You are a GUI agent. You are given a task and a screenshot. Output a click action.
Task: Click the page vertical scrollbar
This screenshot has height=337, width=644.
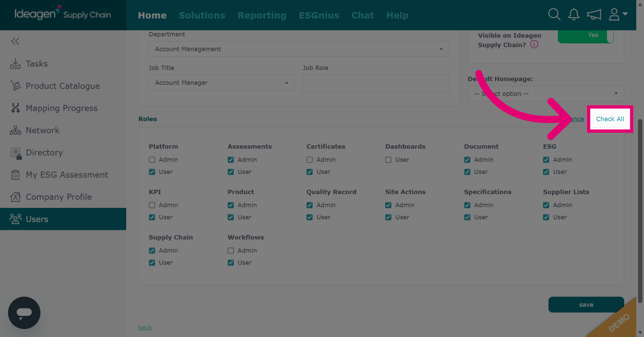[640, 211]
